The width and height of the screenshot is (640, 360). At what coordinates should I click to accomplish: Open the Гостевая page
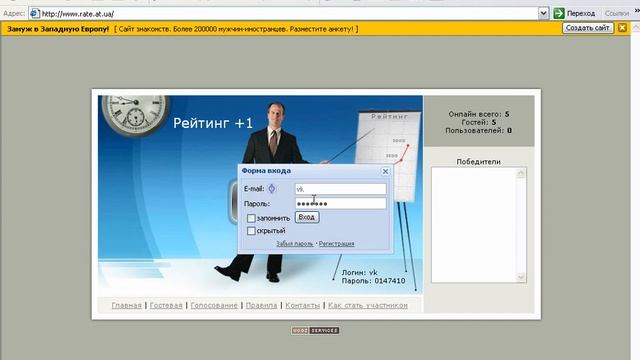coord(166,305)
